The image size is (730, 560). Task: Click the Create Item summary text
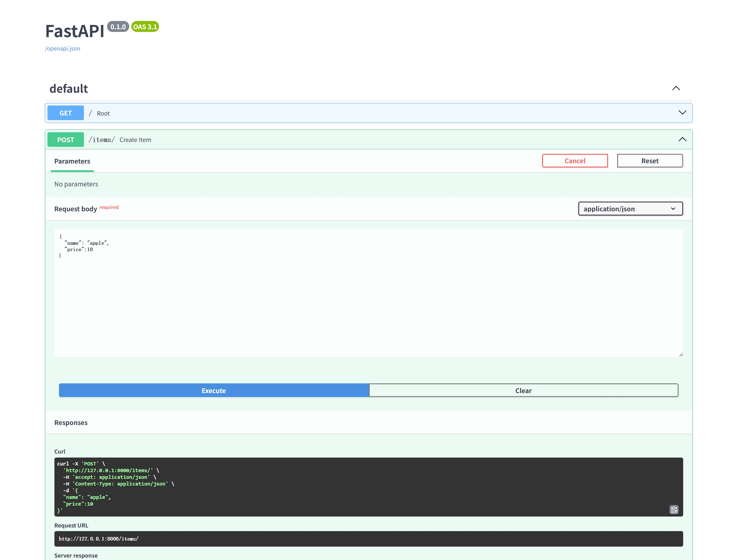click(x=135, y=140)
